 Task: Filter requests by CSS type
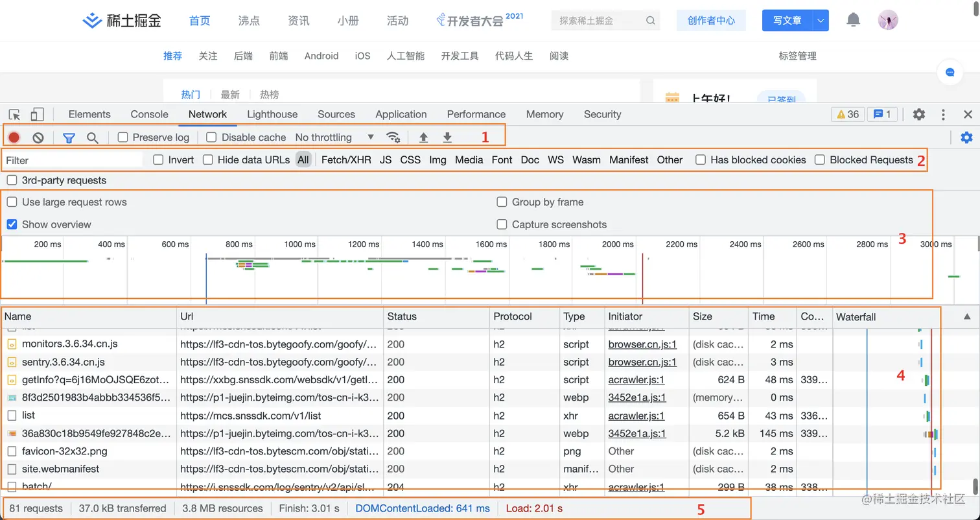point(410,160)
